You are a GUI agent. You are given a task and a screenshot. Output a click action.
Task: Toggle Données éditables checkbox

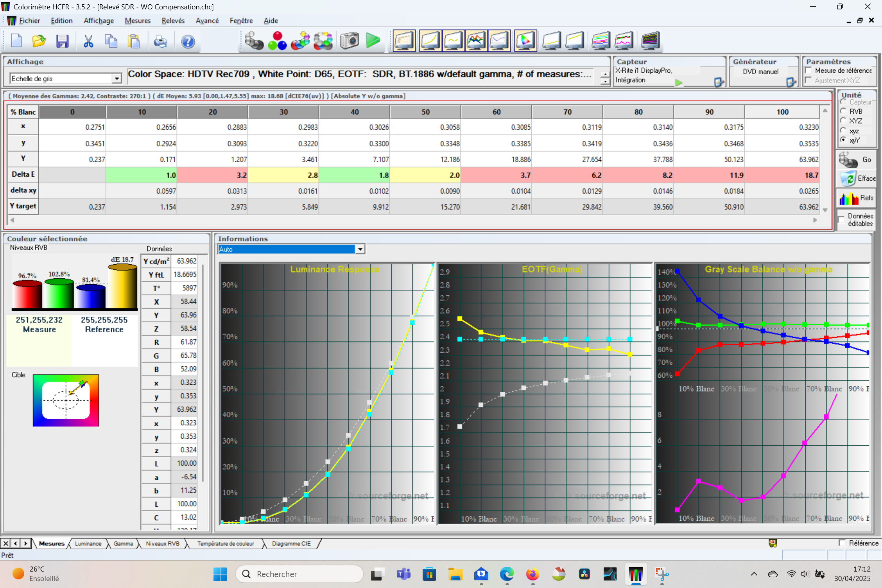(x=842, y=220)
